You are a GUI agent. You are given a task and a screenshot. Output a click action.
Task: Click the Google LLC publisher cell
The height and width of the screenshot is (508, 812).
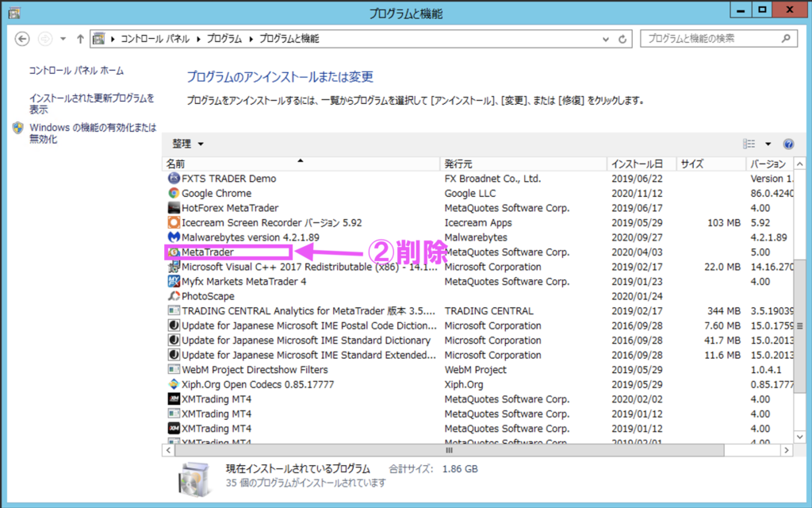tap(469, 193)
